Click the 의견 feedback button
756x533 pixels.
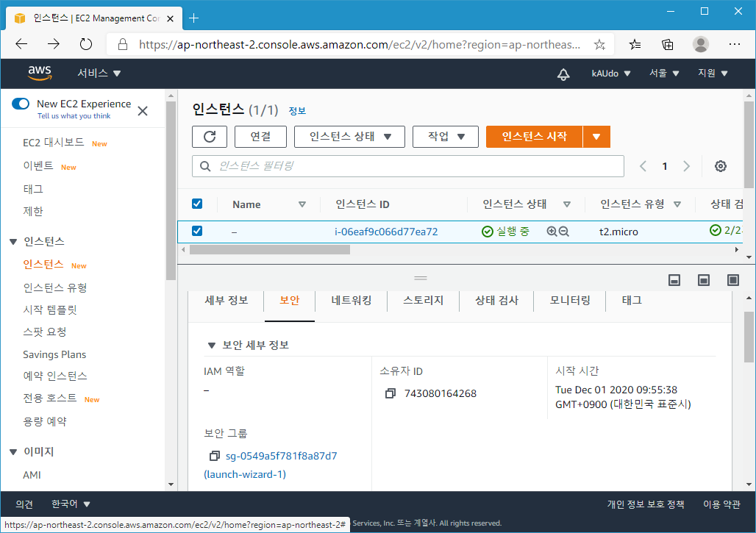point(24,504)
